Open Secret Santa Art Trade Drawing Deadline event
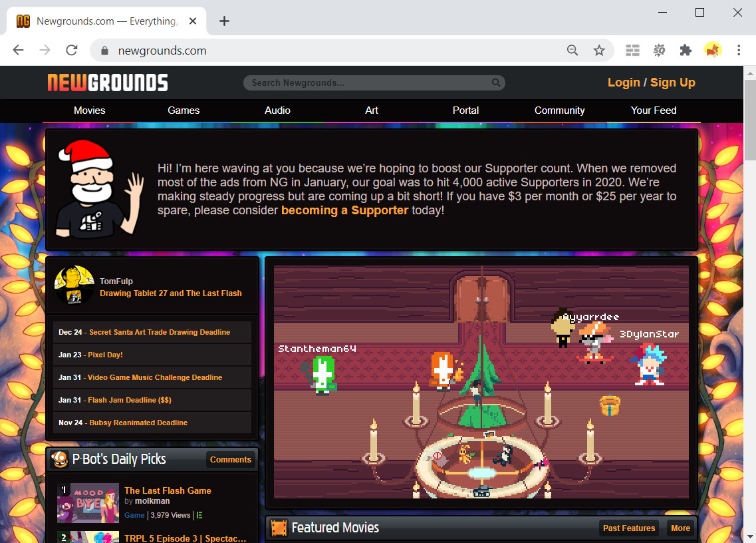Screen dimensions: 756x543 [x=160, y=332]
